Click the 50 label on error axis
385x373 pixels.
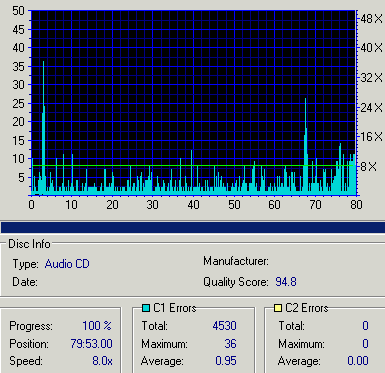(x=18, y=11)
